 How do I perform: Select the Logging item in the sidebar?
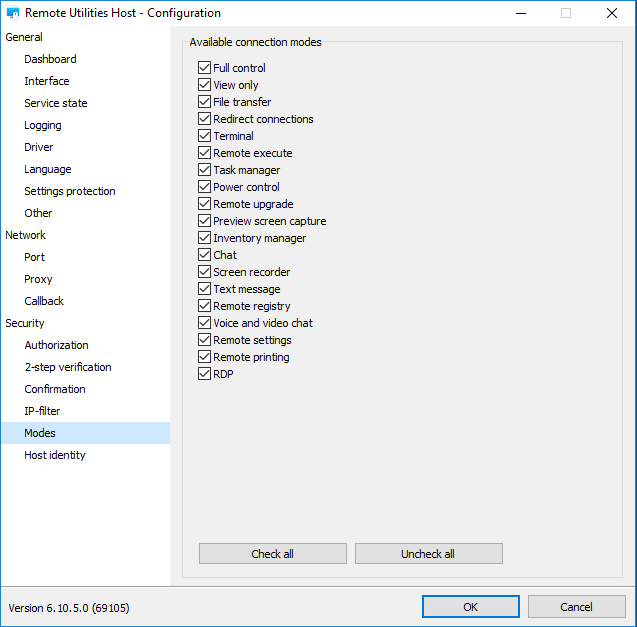(x=43, y=125)
